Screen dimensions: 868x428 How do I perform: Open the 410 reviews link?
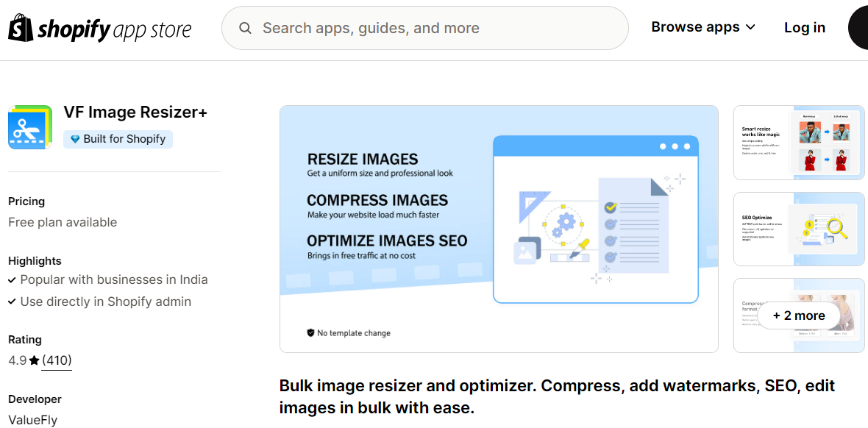click(57, 361)
